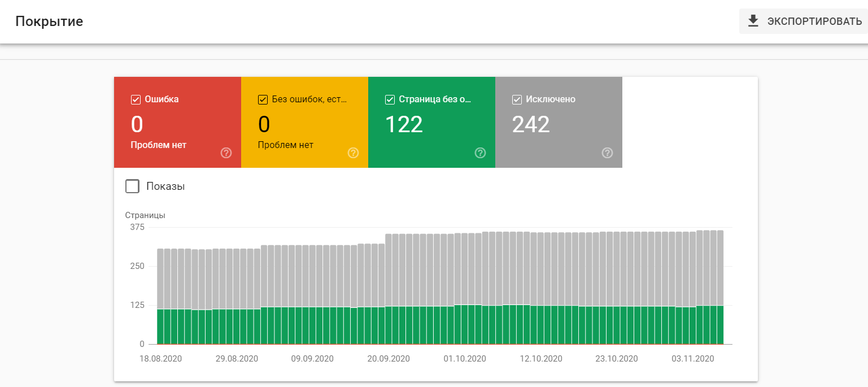Open help icon on the green 122 tile
This screenshot has width=868, height=387.
pyautogui.click(x=480, y=153)
